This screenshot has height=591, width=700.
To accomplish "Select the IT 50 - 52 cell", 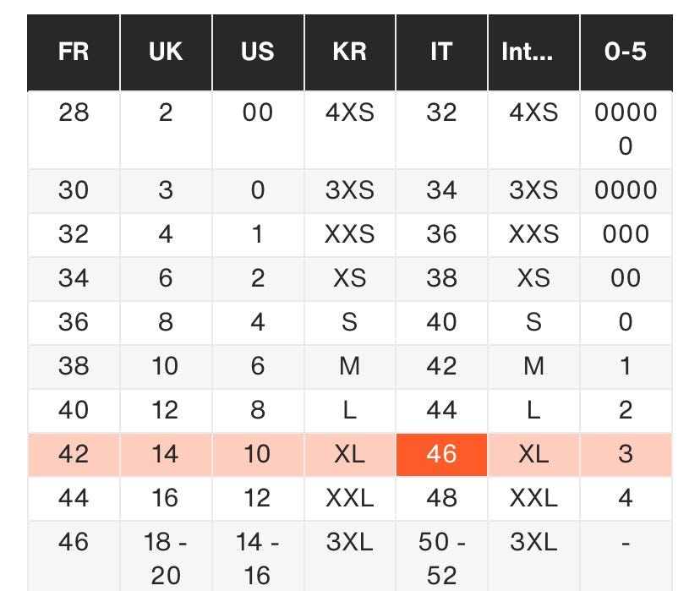I will [441, 557].
